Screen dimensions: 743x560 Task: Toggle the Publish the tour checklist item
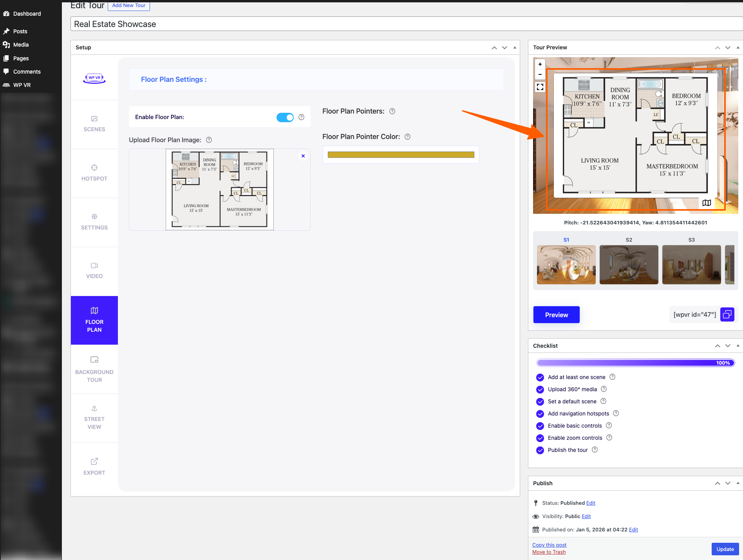[x=540, y=450]
